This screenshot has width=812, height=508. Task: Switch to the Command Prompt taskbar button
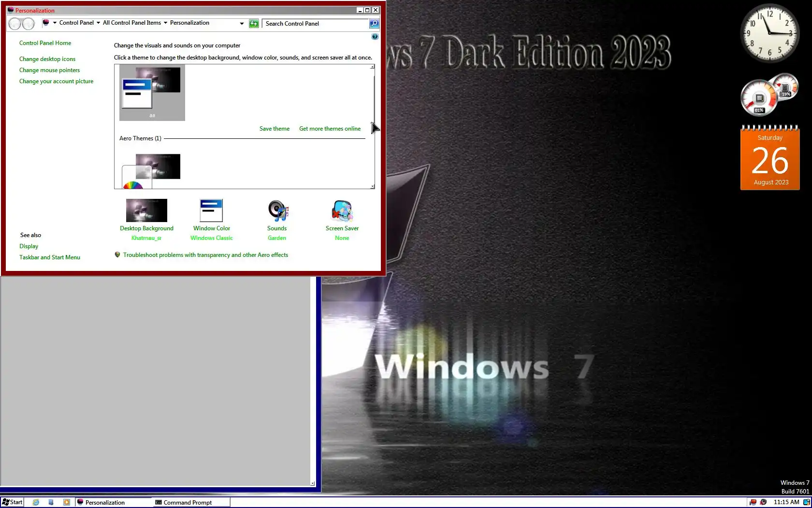[191, 502]
